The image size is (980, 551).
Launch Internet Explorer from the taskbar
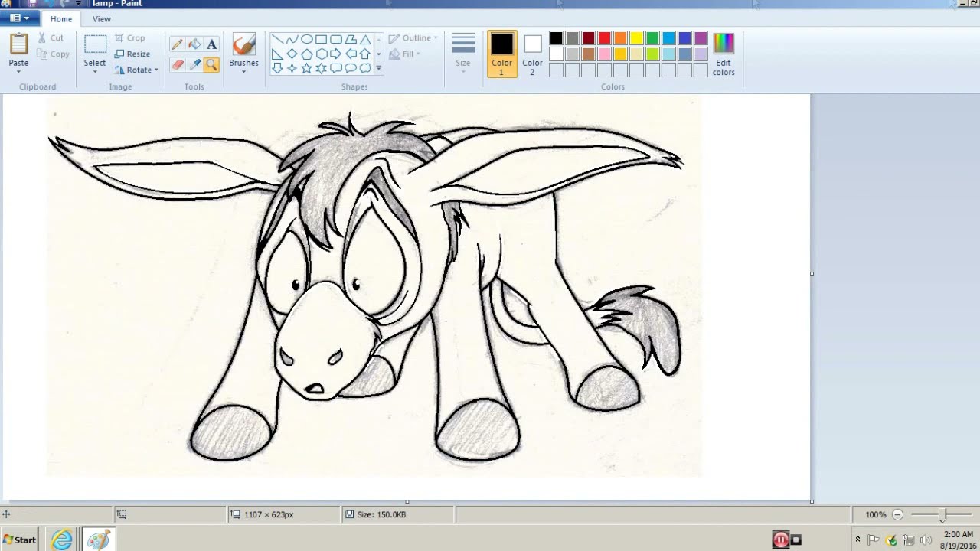click(62, 540)
